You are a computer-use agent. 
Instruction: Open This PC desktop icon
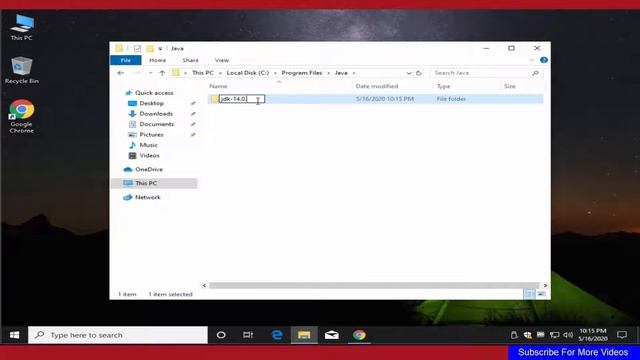[22, 27]
